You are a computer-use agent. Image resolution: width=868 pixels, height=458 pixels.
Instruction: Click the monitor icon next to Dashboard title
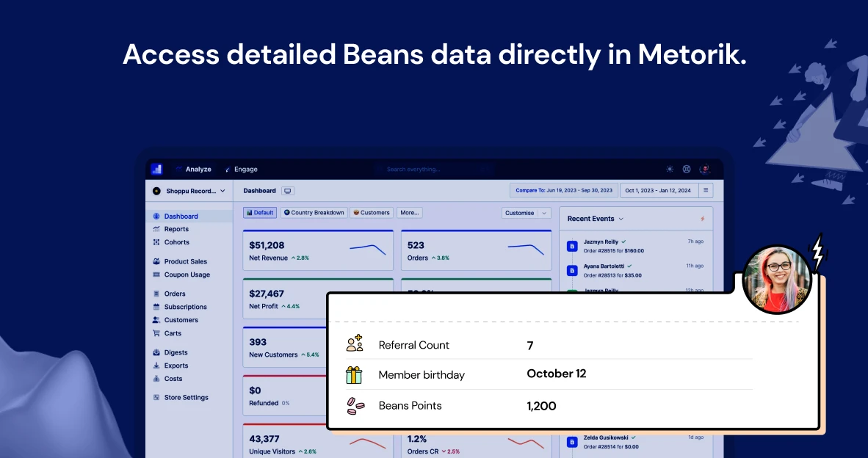pyautogui.click(x=288, y=191)
